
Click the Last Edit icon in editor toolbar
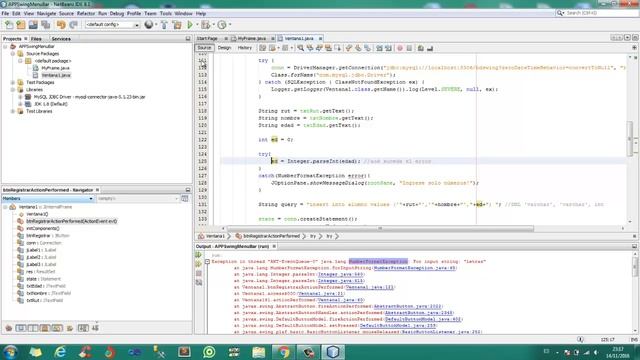262,48
